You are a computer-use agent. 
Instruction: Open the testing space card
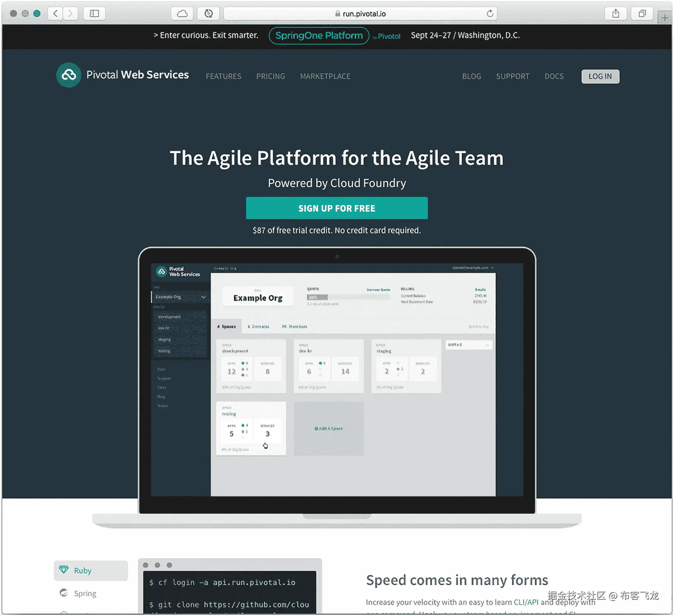tap(251, 429)
